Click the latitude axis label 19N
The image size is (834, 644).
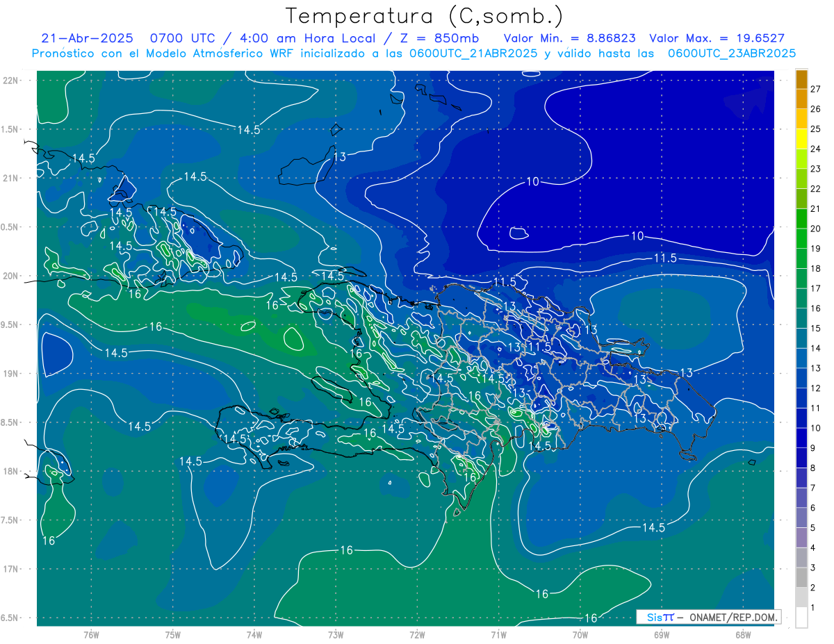[x=11, y=374]
